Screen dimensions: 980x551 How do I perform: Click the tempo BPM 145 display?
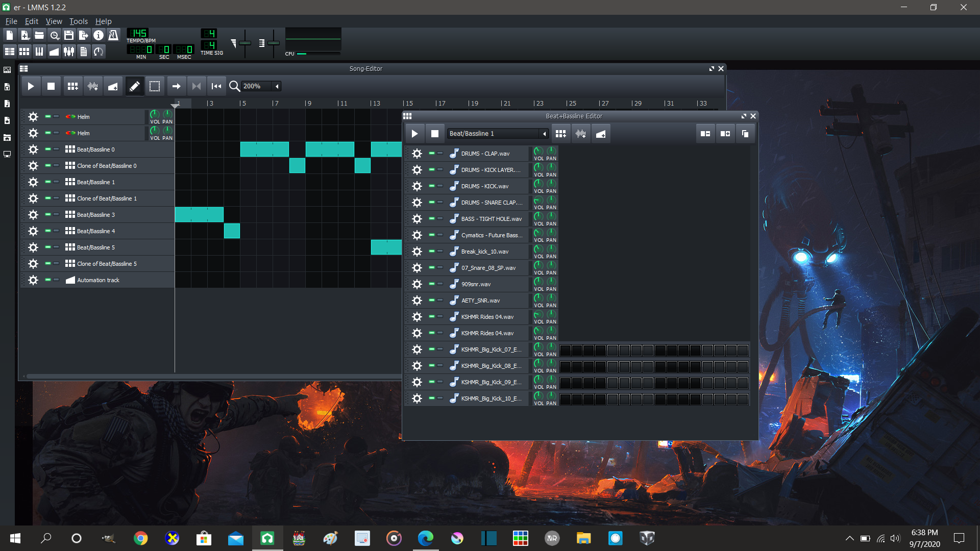pos(137,33)
